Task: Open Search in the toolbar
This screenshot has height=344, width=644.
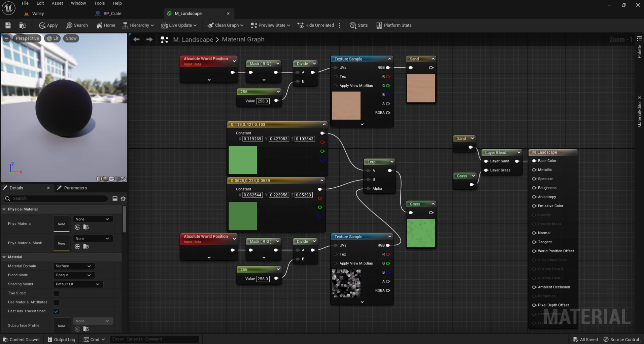Action: (77, 25)
